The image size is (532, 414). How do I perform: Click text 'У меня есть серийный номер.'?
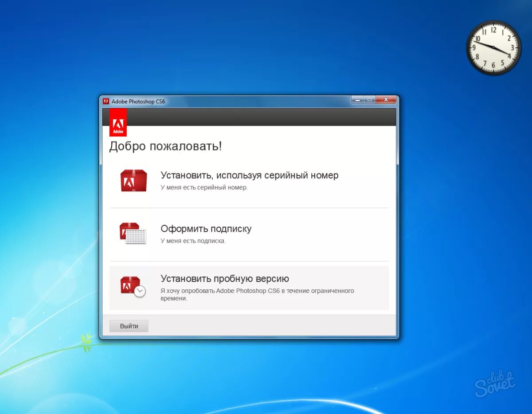coord(204,188)
